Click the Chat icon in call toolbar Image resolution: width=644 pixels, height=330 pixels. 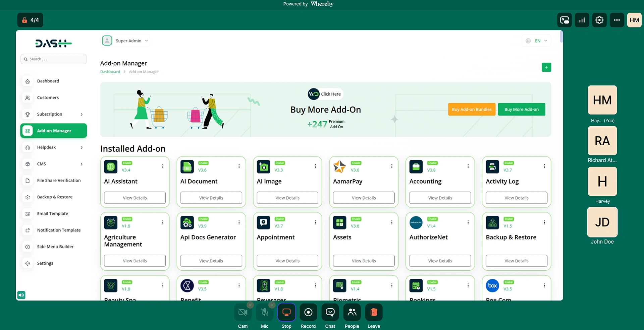(330, 312)
